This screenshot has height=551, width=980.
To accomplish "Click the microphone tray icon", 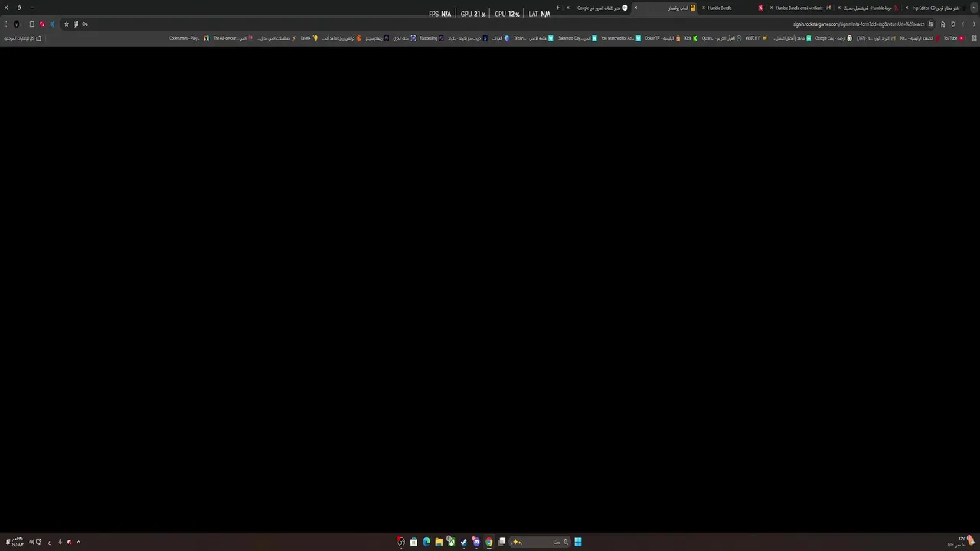I will pyautogui.click(x=60, y=542).
